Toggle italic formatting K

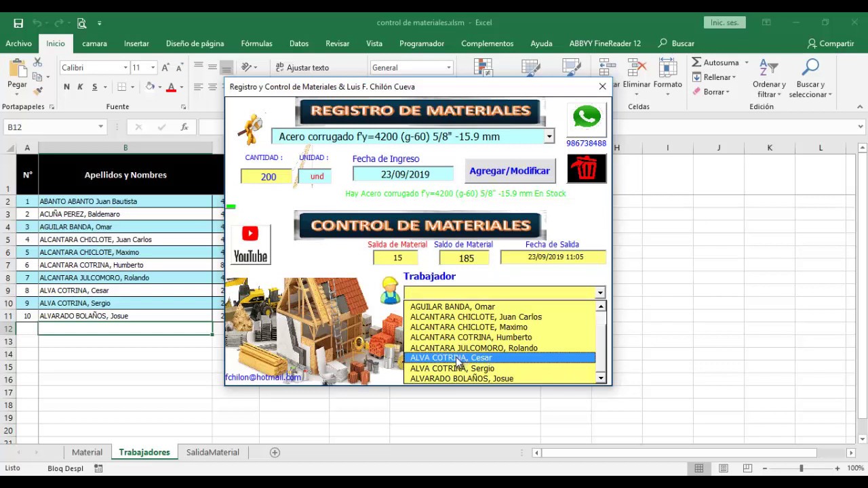coord(80,87)
